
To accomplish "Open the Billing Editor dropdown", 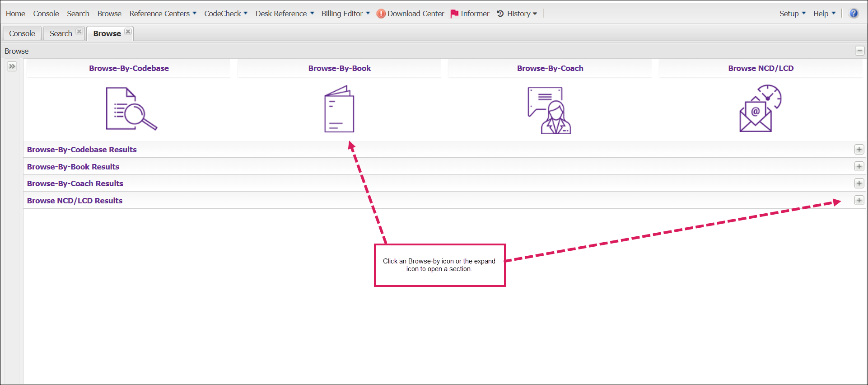I will click(x=345, y=14).
